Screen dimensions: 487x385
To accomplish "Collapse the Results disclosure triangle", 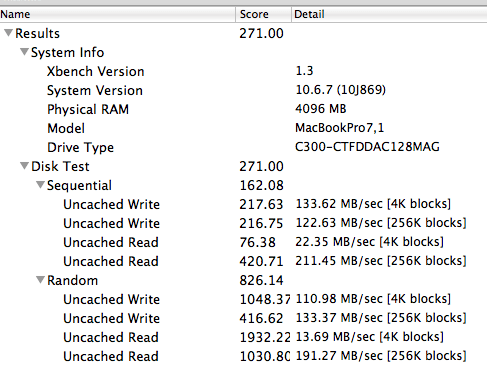I will pyautogui.click(x=9, y=33).
